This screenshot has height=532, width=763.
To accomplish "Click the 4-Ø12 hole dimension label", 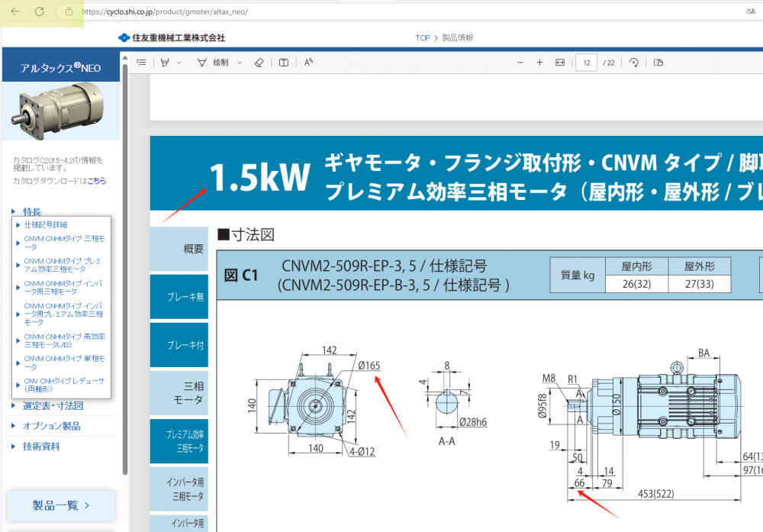I will pyautogui.click(x=362, y=452).
